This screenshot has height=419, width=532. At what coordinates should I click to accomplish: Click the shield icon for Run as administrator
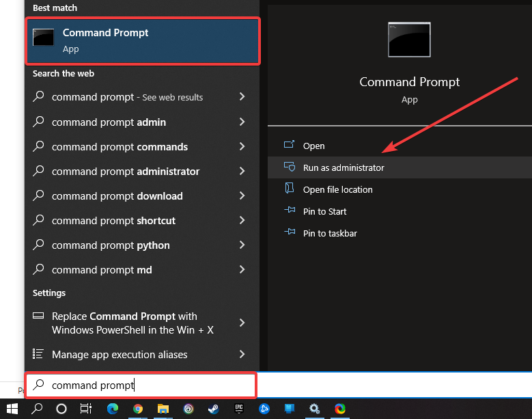290,167
